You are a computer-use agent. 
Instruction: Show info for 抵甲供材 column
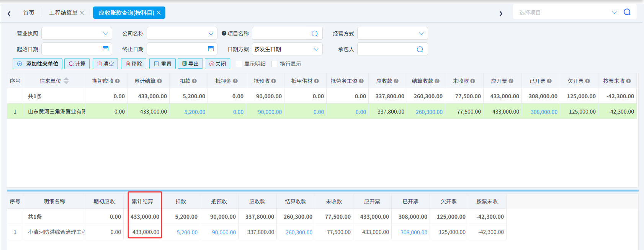point(317,81)
